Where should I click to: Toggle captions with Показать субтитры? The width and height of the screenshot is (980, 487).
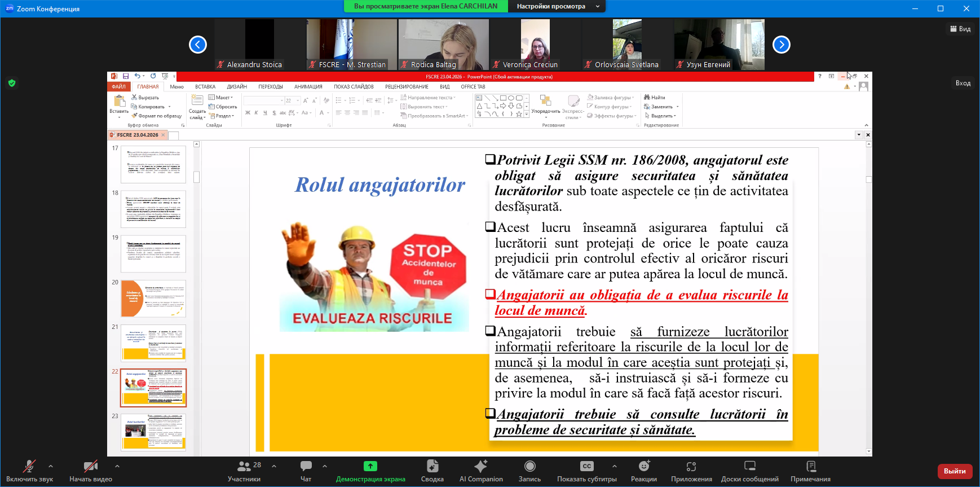(x=586, y=471)
